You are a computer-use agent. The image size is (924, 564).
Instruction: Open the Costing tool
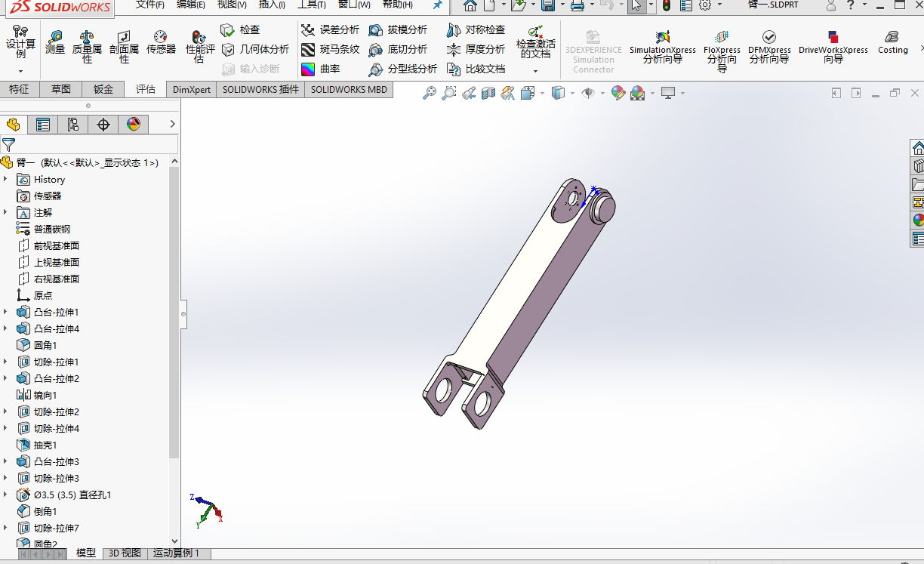coord(892,43)
